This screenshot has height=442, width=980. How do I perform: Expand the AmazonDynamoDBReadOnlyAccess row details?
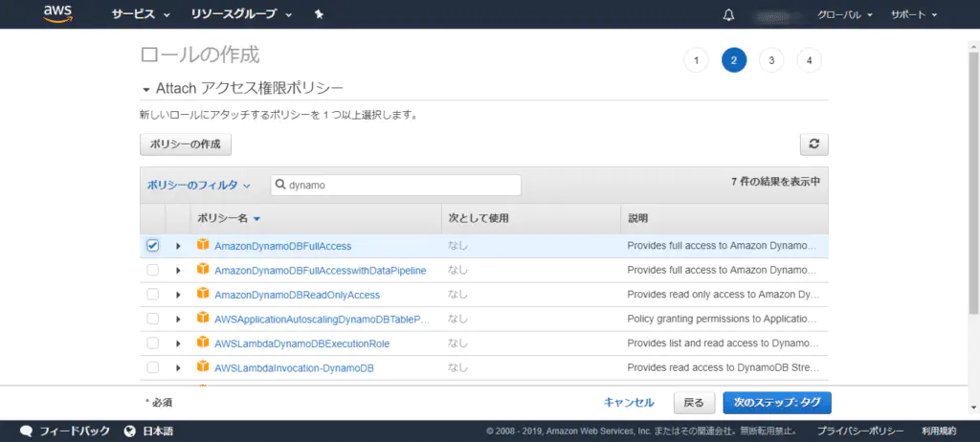178,295
